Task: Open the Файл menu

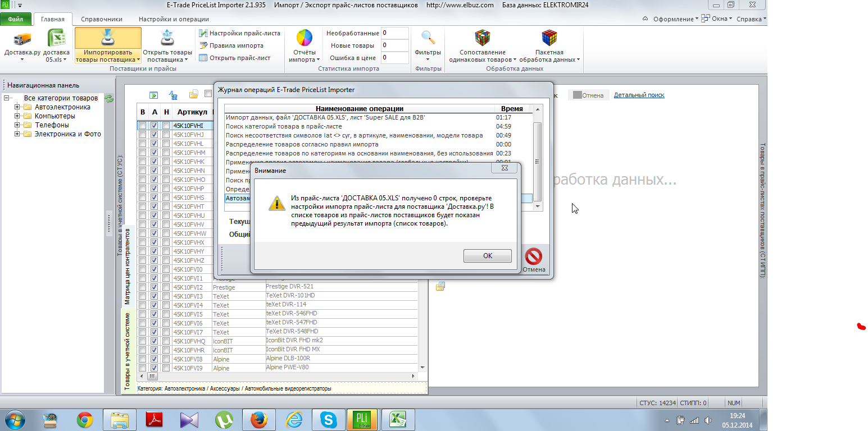Action: (x=16, y=19)
